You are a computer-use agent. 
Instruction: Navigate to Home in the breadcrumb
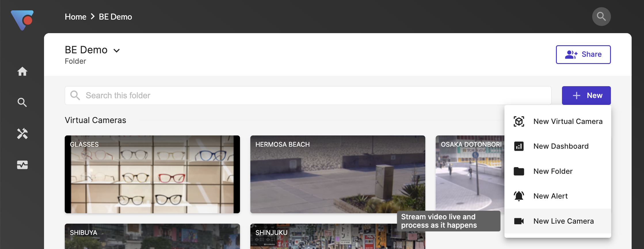tap(75, 17)
